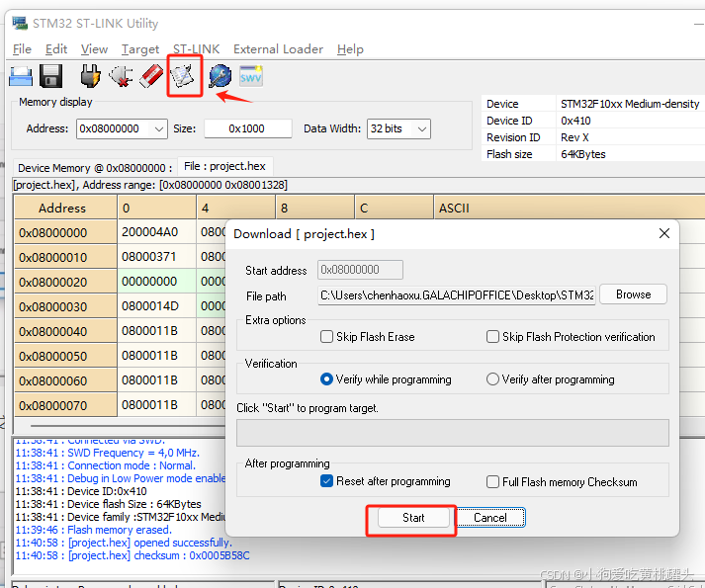Click the STM32 ST-LINK Utility app icon
The width and height of the screenshot is (705, 588).
point(20,23)
